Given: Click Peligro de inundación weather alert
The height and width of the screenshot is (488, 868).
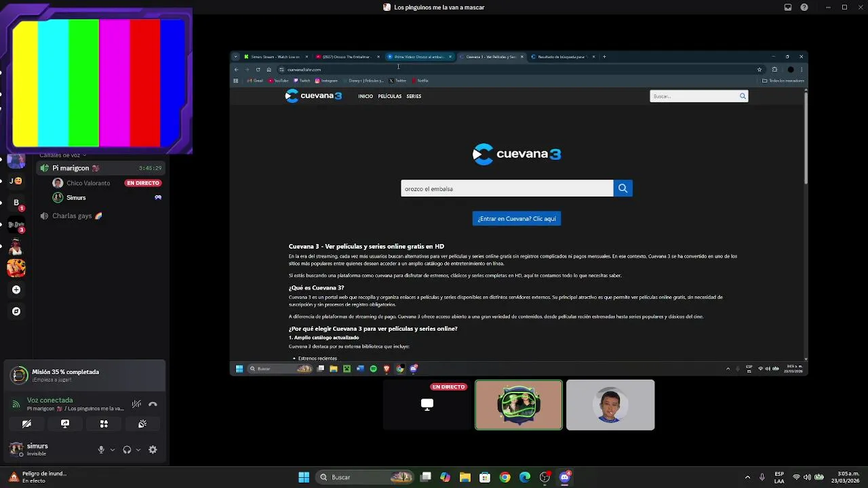Looking at the screenshot, I should pyautogui.click(x=38, y=477).
